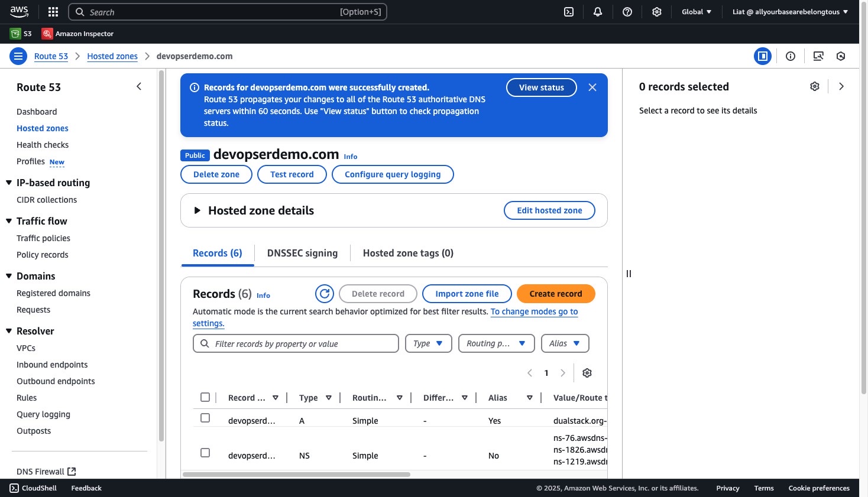Select the A record checkbox

[x=205, y=418]
